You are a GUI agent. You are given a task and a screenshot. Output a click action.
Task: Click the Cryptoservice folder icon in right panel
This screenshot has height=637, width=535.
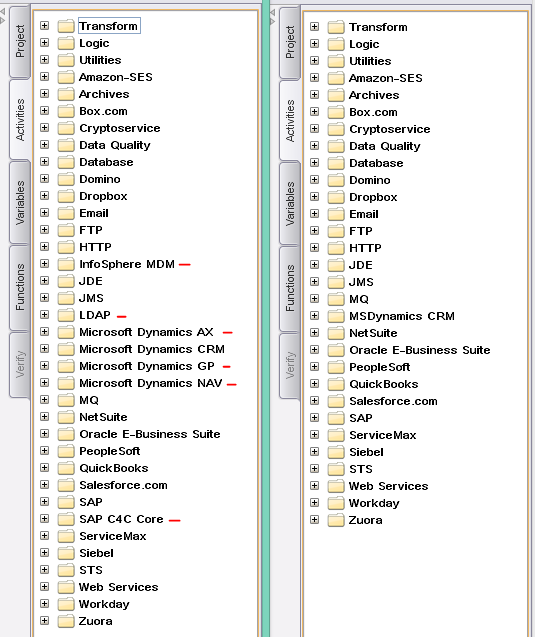pos(336,129)
